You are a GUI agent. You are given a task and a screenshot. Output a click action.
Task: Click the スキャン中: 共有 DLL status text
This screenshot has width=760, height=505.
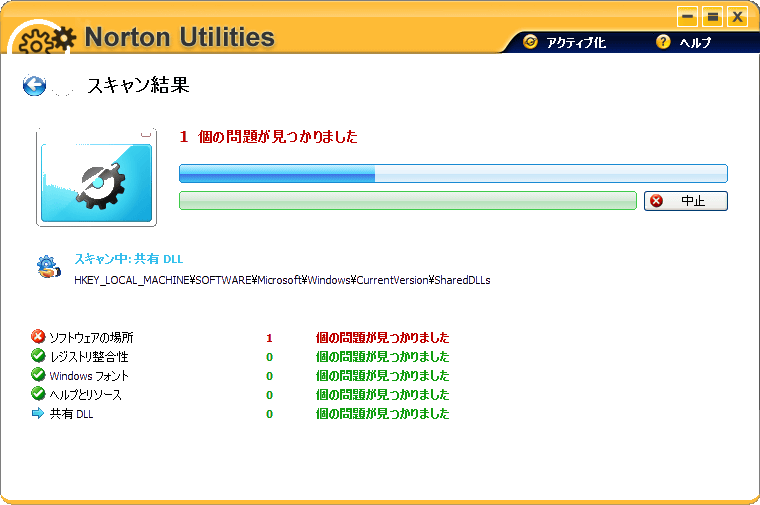tap(128, 259)
